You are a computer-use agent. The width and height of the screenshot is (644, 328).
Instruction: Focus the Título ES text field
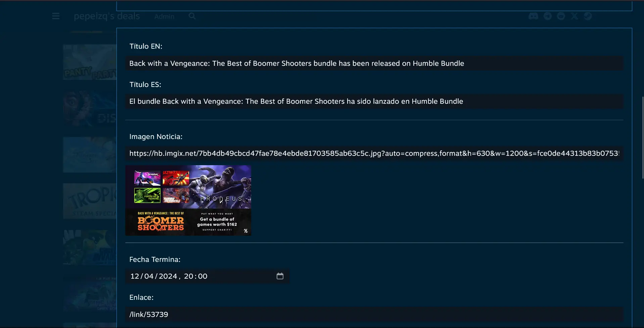point(374,101)
